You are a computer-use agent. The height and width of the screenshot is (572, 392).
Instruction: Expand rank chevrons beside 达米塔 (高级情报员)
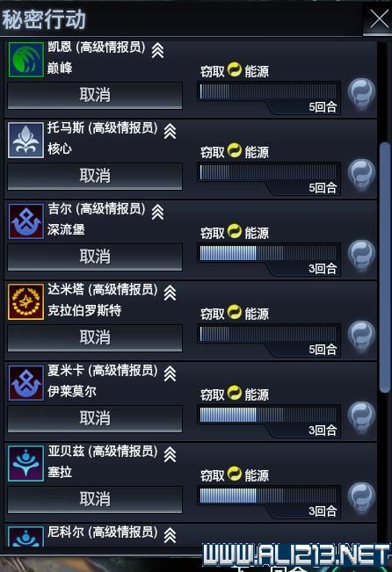pos(170,293)
